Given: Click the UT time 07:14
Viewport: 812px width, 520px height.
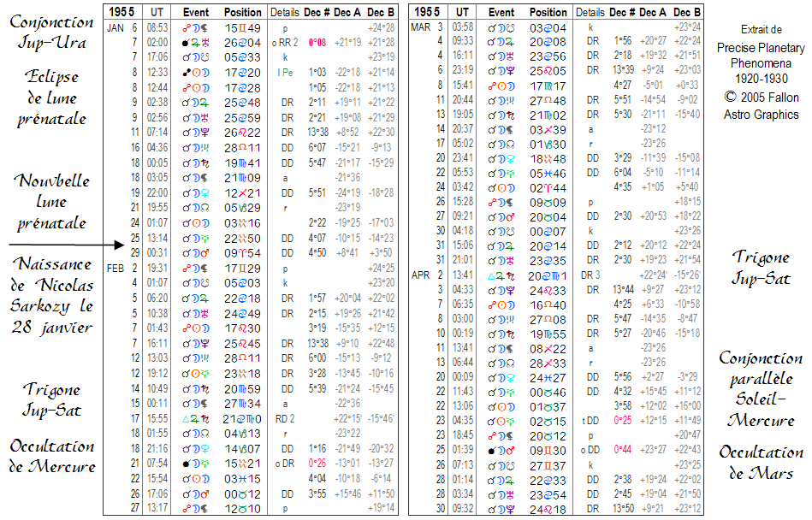Looking at the screenshot, I should (157, 133).
